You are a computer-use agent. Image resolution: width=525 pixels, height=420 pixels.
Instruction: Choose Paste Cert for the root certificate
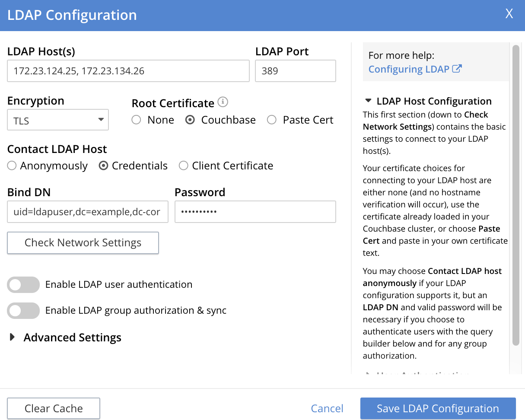coord(271,120)
